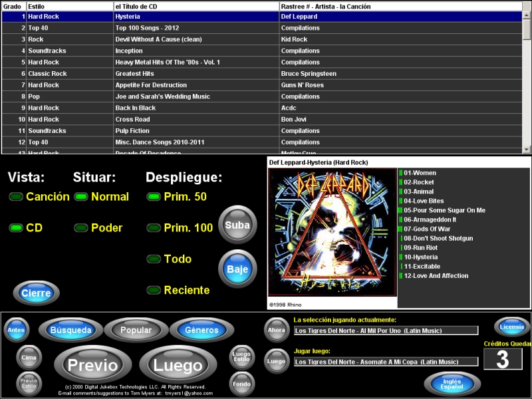Pick track 05-Pour Some Sugar On Me

pos(444,210)
